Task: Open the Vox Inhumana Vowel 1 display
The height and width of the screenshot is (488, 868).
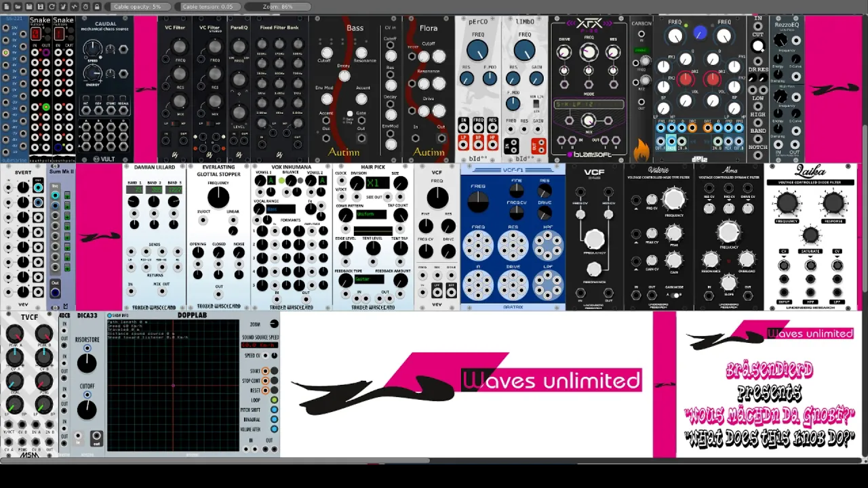Action: tap(271, 180)
